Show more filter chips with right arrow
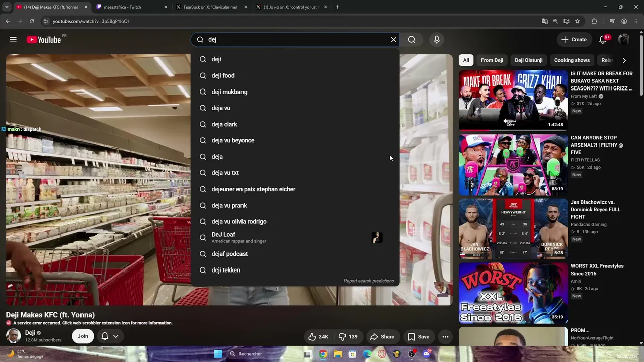This screenshot has height=362, width=644. click(x=624, y=60)
